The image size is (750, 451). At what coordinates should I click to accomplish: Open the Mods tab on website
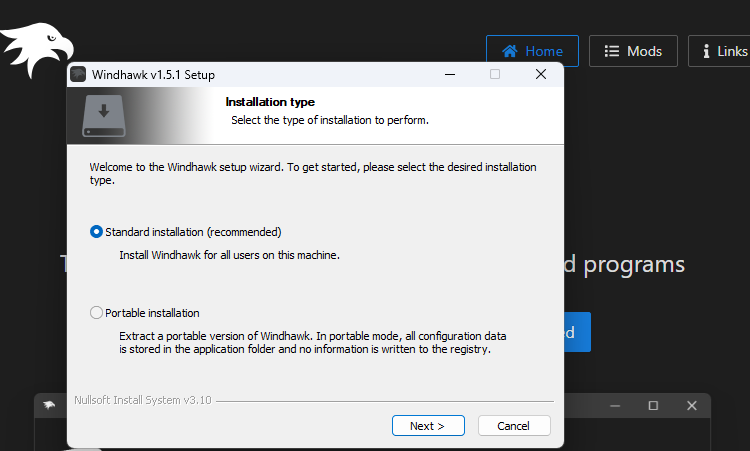[x=633, y=51]
